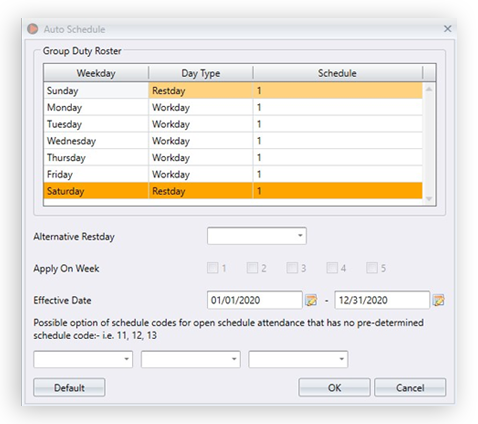This screenshot has height=424, width=478.
Task: Expand the third schedule code dropdown
Action: pyautogui.click(x=298, y=359)
